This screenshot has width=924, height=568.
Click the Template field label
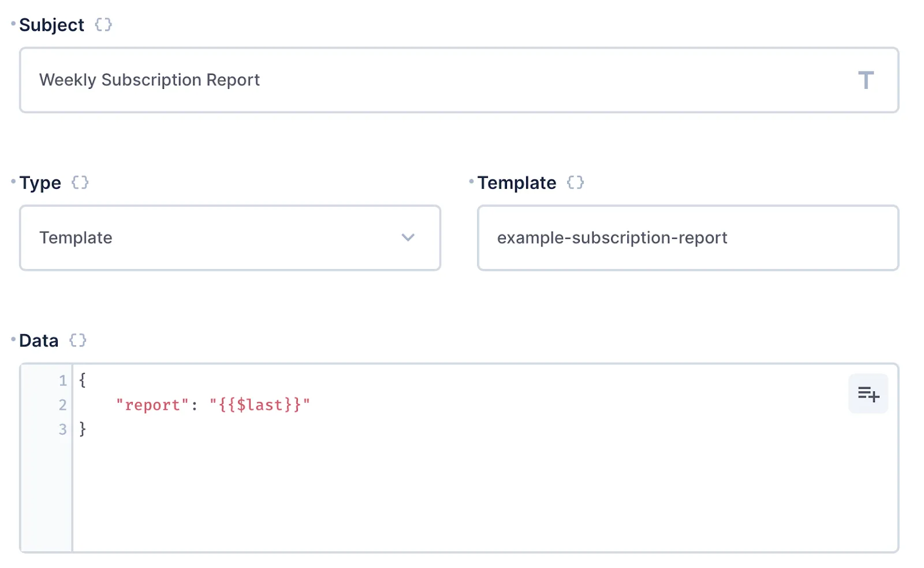click(x=517, y=182)
